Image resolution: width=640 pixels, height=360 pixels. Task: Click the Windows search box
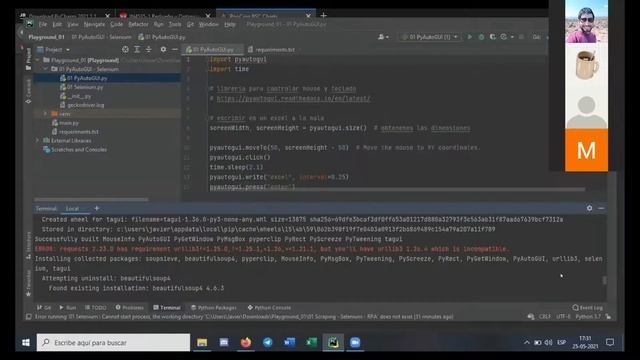pyautogui.click(x=113, y=342)
